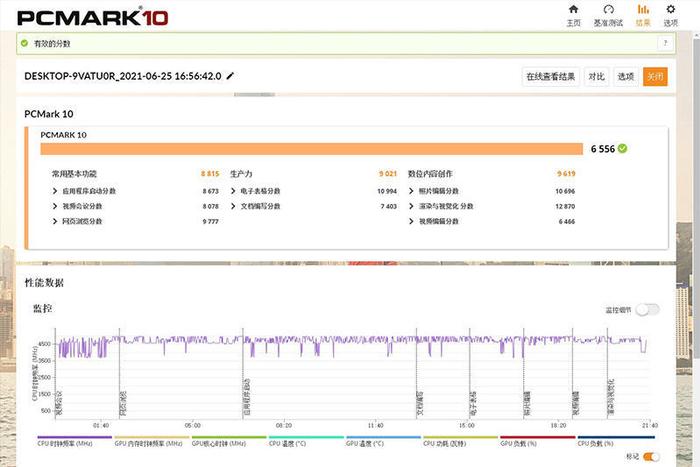The width and height of the screenshot is (700, 467).
Task: Toggle GPU 内存时钟频率 (MHz) legend series
Action: pyautogui.click(x=152, y=441)
